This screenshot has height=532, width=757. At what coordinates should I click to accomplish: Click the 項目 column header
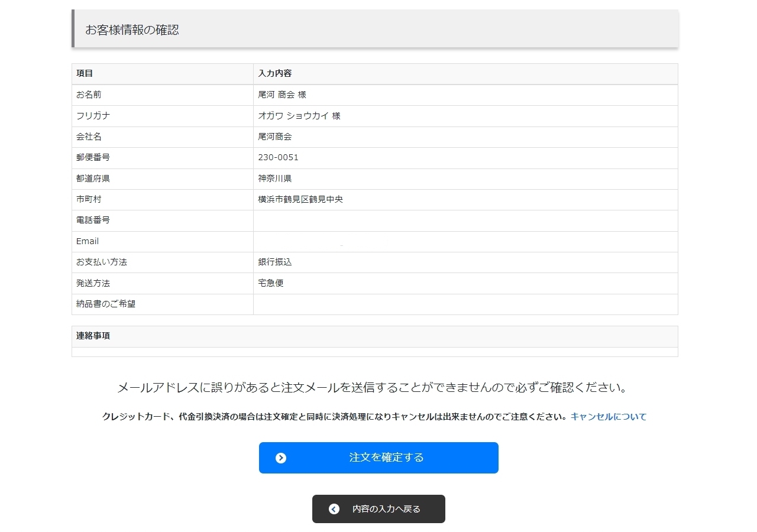point(85,73)
